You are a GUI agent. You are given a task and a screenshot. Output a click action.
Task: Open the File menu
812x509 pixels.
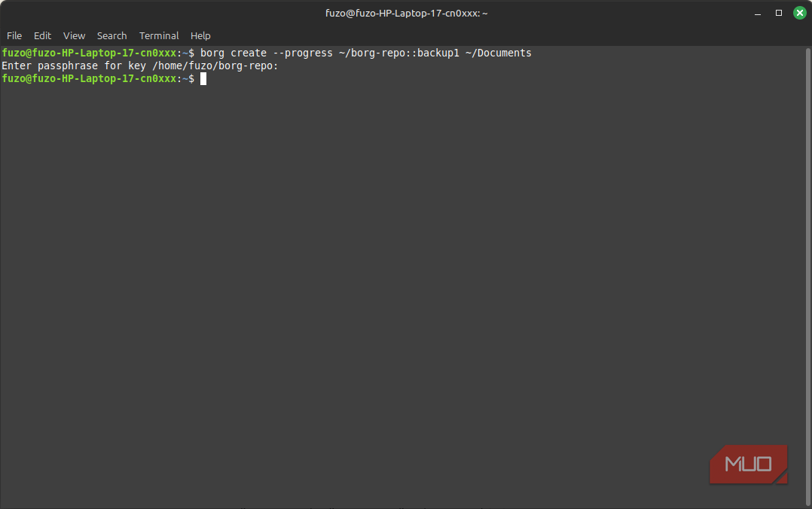tap(14, 35)
